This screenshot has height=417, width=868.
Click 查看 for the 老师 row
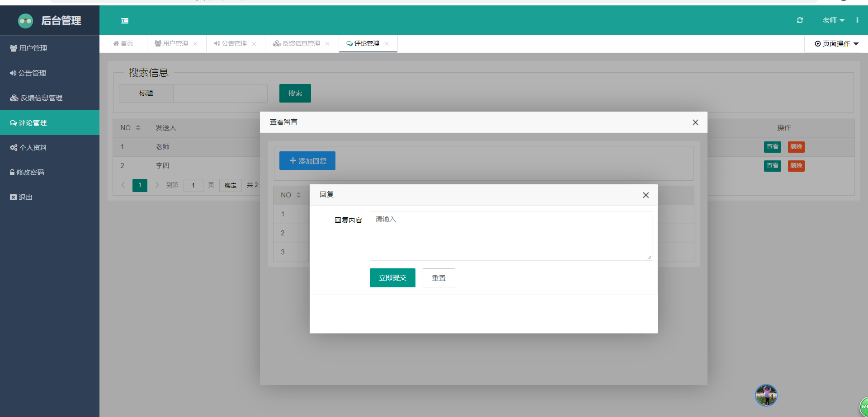point(773,147)
